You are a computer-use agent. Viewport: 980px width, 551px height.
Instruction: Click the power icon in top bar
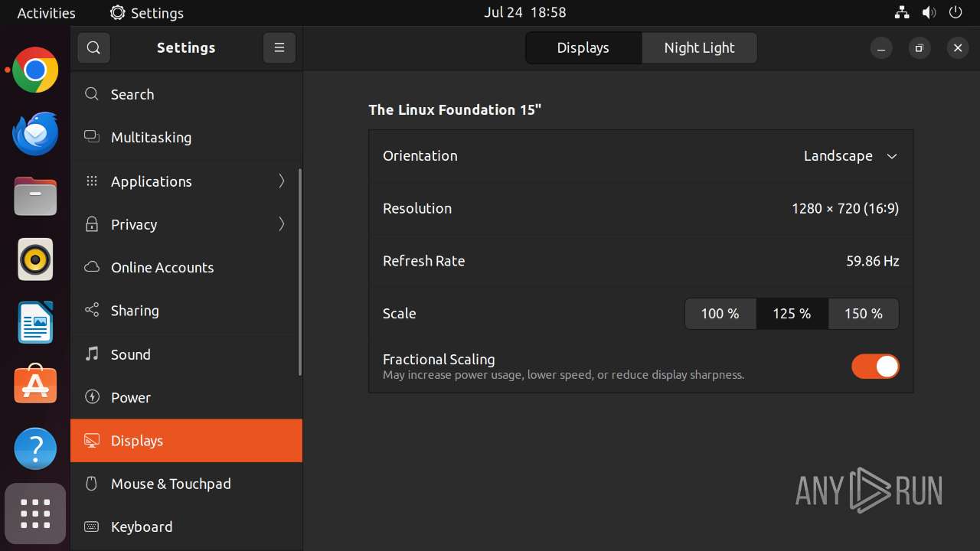[955, 12]
